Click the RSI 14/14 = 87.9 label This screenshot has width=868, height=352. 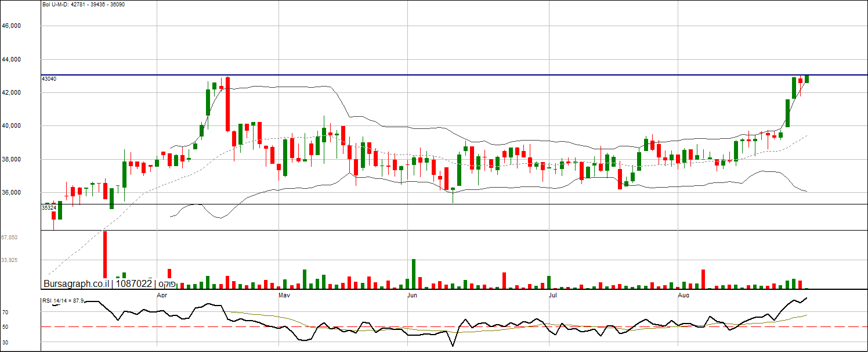tap(63, 301)
